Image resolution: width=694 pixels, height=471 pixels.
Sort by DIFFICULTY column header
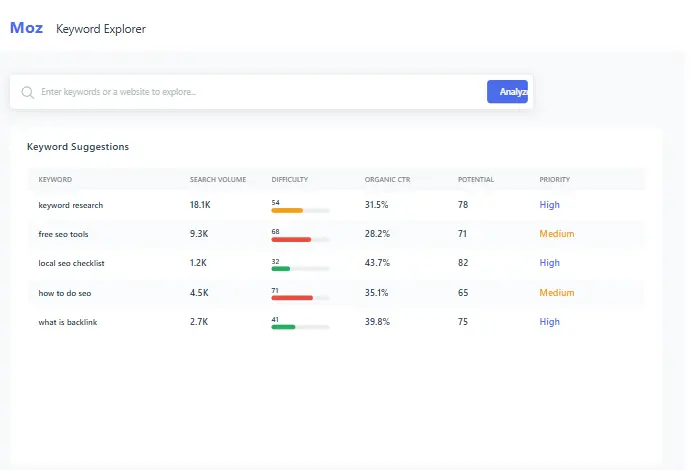289,179
